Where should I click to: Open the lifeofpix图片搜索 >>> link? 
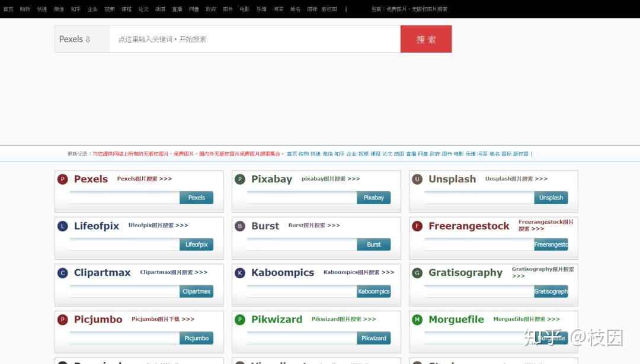(x=158, y=225)
